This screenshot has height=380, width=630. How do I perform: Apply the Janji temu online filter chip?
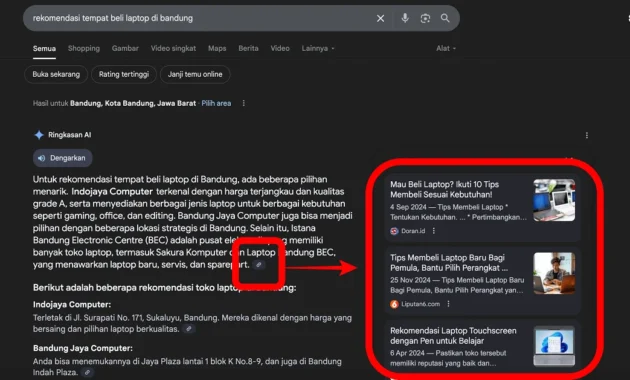tap(195, 74)
